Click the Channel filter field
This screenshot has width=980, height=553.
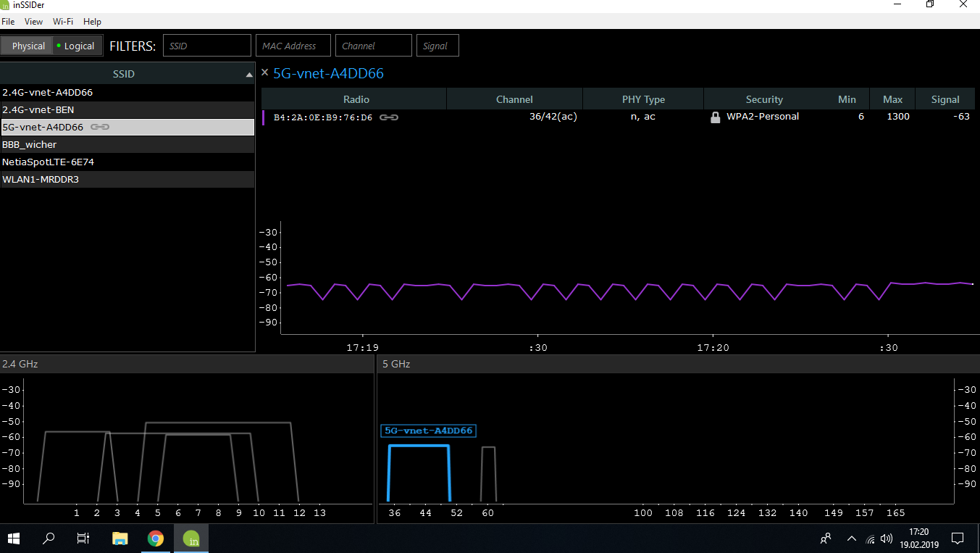(374, 46)
